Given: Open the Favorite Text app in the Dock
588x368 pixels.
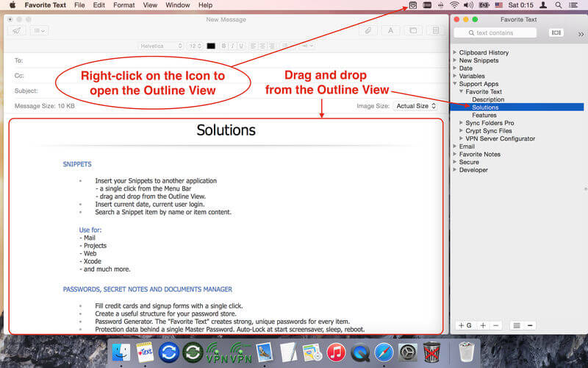Looking at the screenshot, I should click(145, 353).
